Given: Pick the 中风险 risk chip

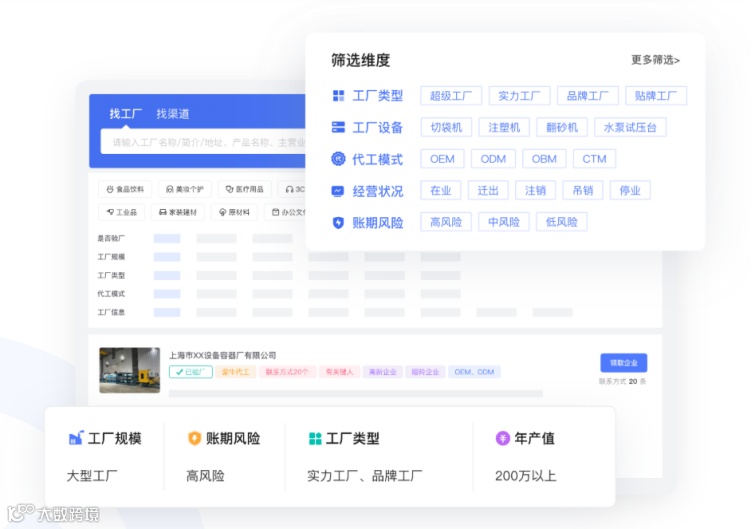Looking at the screenshot, I should pyautogui.click(x=504, y=222).
